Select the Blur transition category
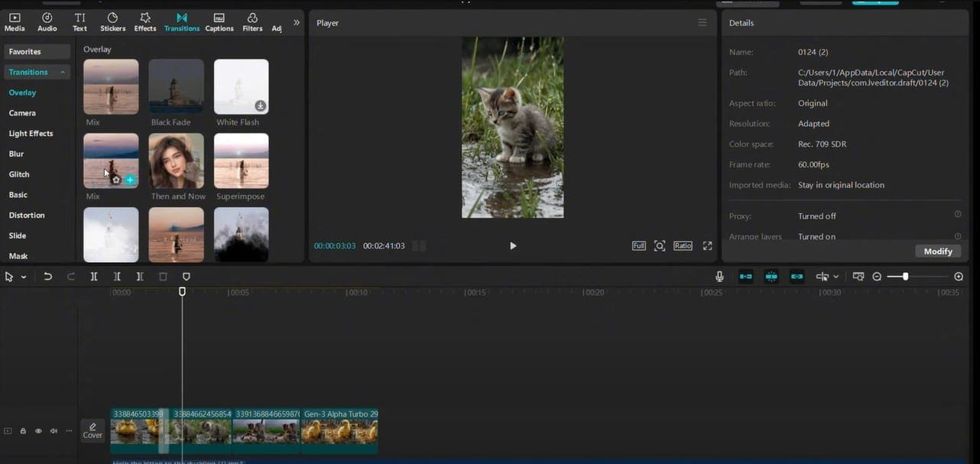The width and height of the screenshot is (980, 464). click(x=16, y=154)
